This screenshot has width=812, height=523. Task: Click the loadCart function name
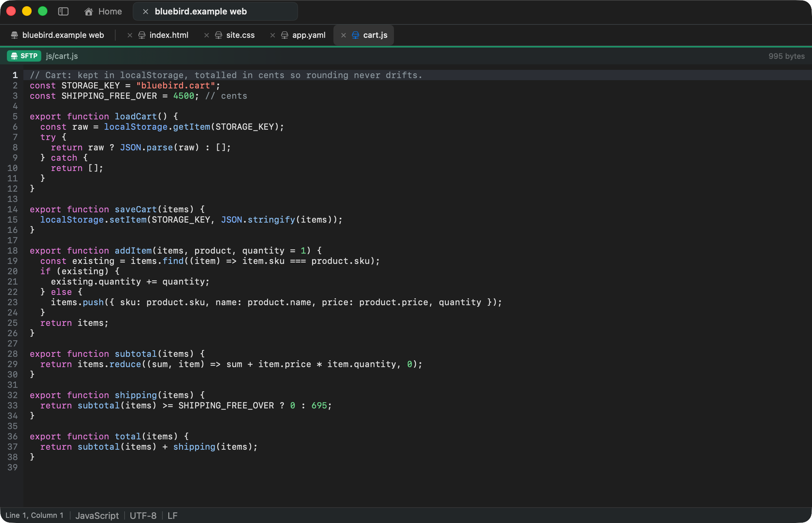[136, 116]
